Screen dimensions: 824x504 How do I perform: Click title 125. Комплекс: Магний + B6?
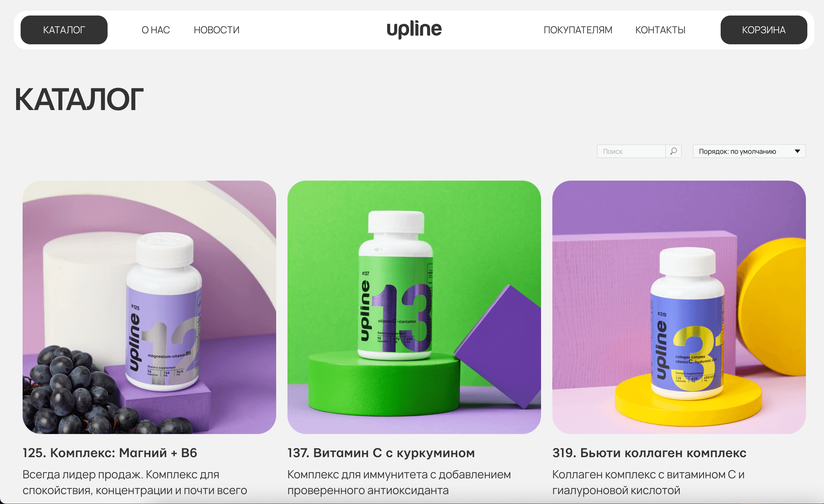pyautogui.click(x=110, y=453)
